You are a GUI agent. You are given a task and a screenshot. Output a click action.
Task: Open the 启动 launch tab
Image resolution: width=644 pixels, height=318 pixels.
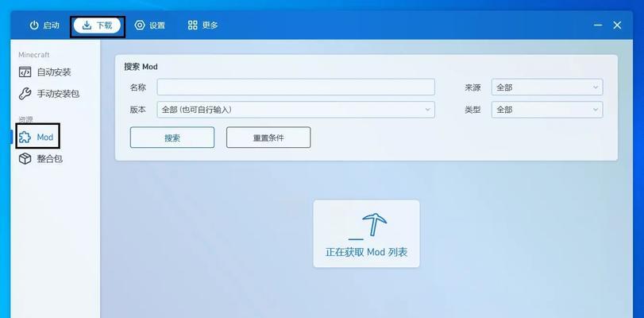click(44, 25)
